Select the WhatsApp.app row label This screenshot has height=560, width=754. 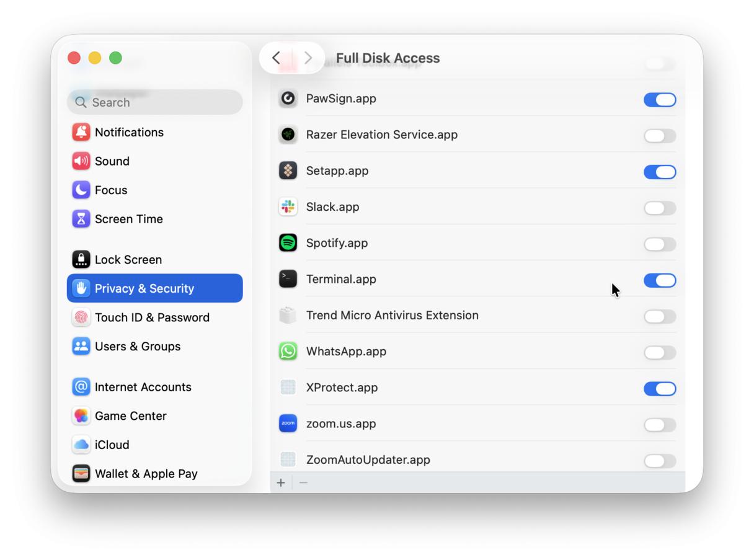coord(346,351)
